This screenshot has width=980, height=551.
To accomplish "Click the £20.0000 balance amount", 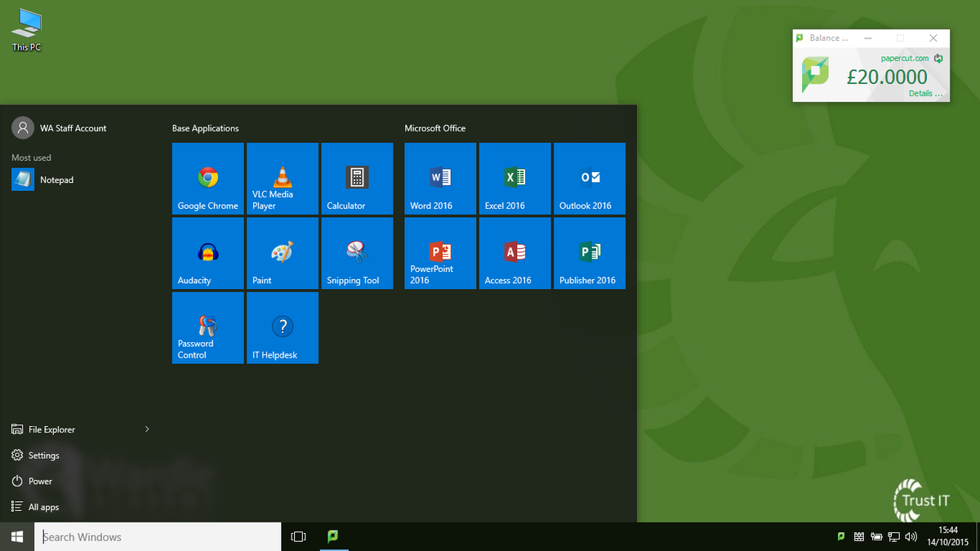I will 887,77.
